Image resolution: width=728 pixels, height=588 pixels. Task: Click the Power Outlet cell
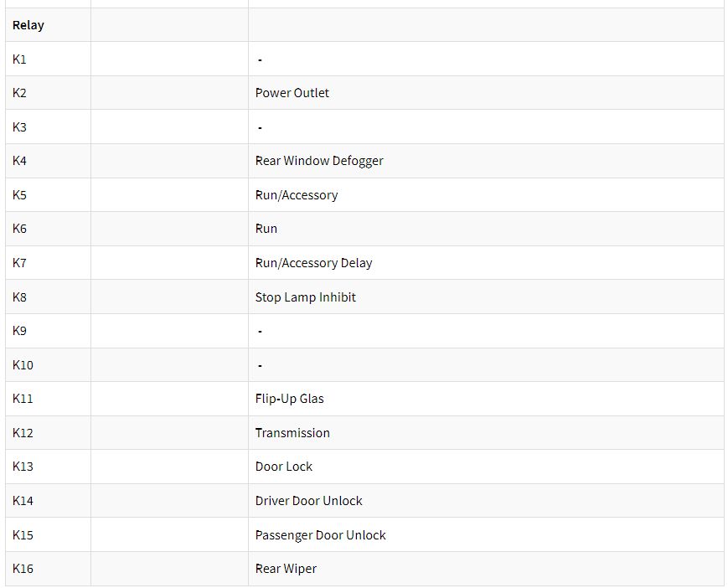tap(292, 93)
